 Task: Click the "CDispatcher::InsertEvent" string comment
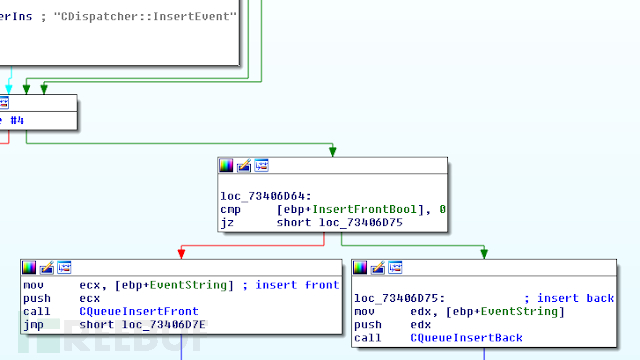point(145,16)
